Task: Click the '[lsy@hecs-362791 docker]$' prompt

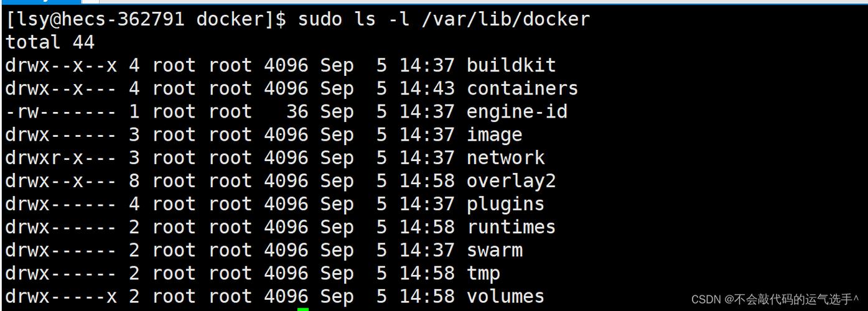Action: pos(146,19)
